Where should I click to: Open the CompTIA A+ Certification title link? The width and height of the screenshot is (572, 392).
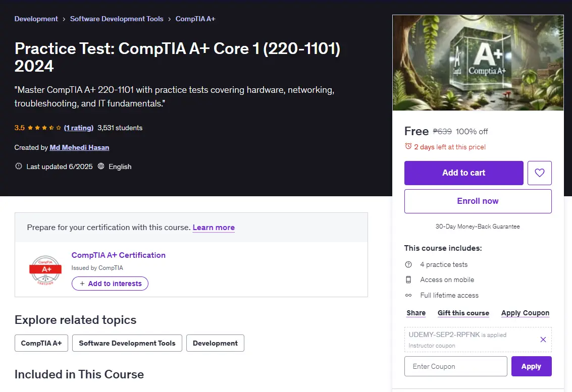[x=119, y=255]
